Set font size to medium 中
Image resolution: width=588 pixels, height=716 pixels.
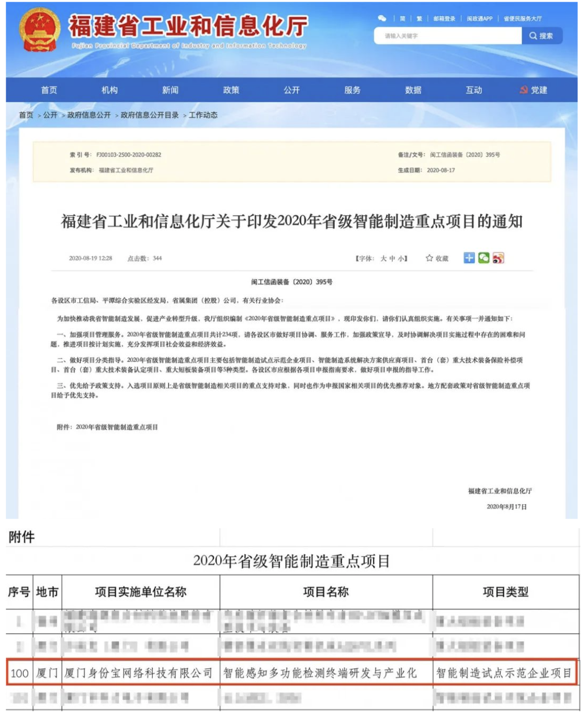tap(392, 259)
